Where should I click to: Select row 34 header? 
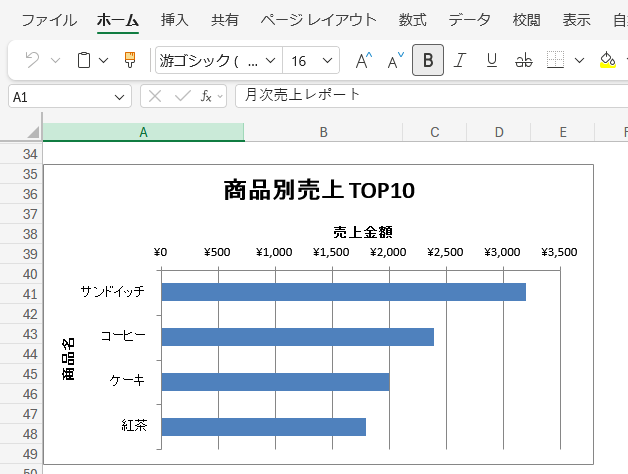(21, 154)
